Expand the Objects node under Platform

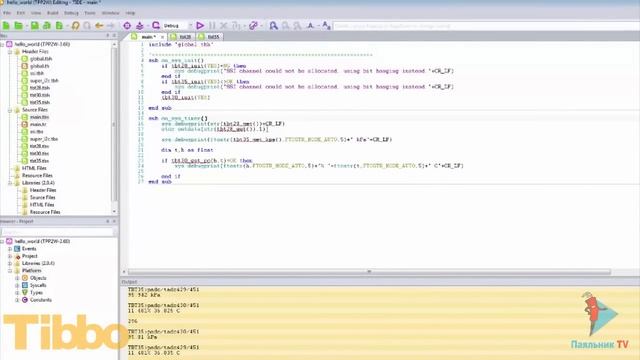(x=17, y=278)
